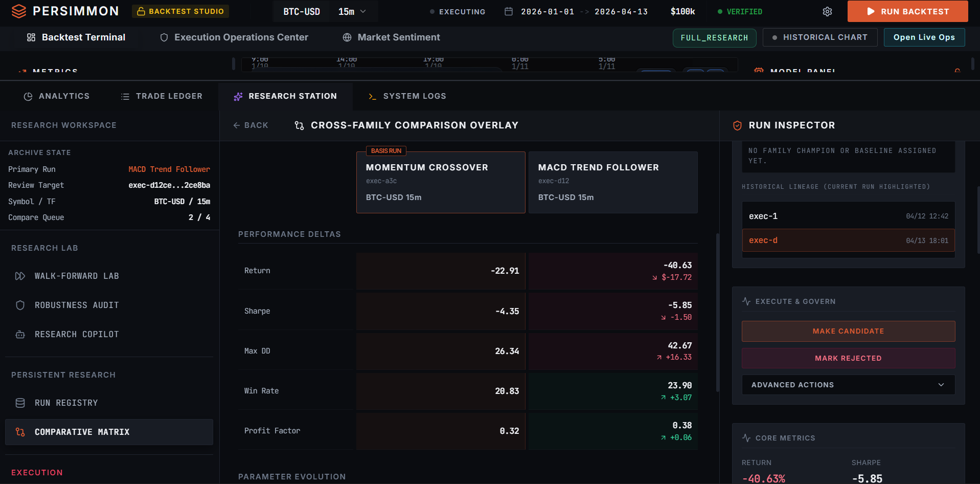
Task: Select the Research Station tab
Action: (x=285, y=96)
